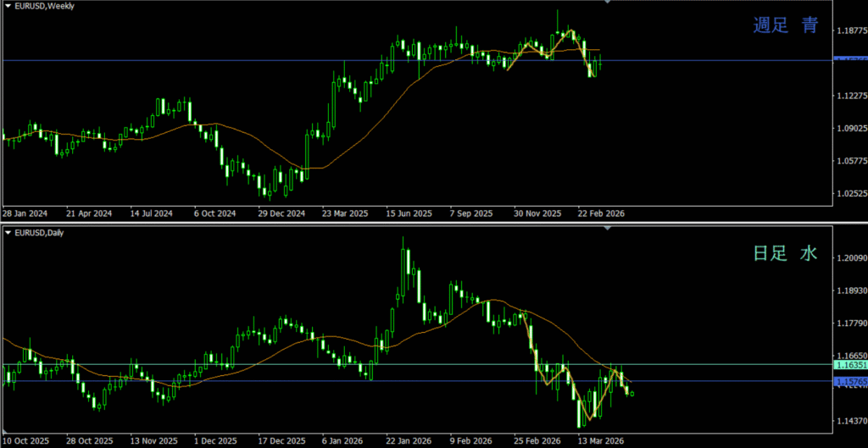Image resolution: width=868 pixels, height=448 pixels.
Task: Click the 29 Dec 2024 weekly date label
Action: 281,213
